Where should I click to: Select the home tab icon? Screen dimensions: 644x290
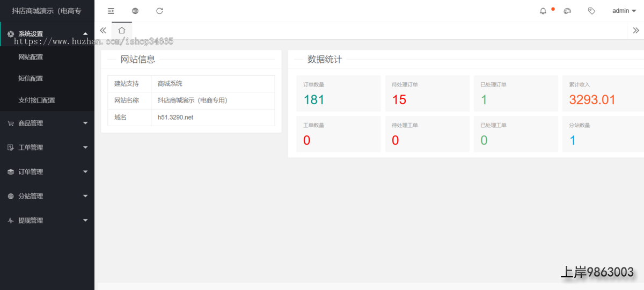(122, 31)
